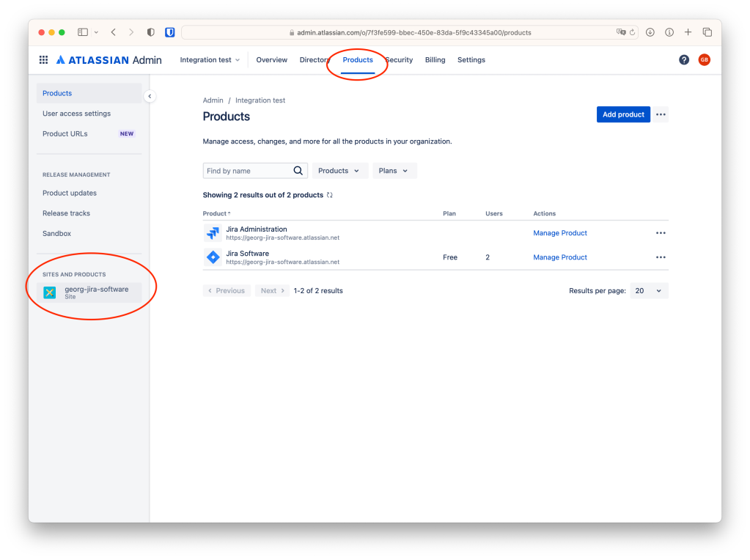
Task: Open Product updates in sidebar
Action: (x=89, y=194)
